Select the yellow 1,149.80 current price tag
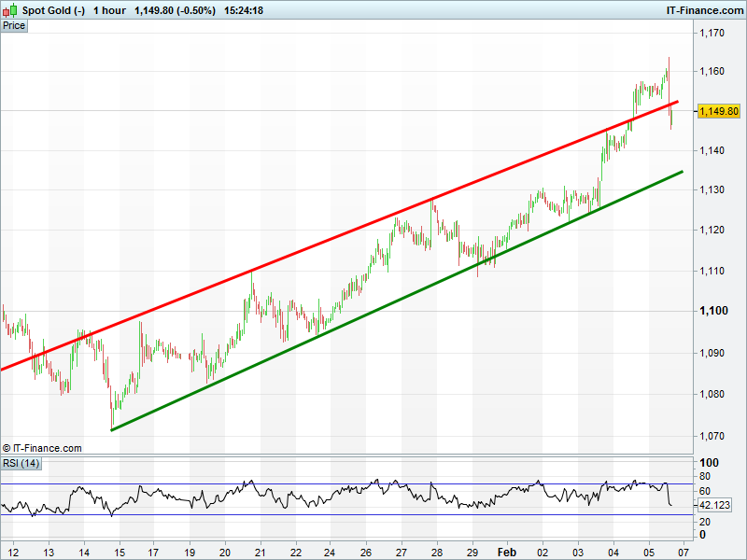The height and width of the screenshot is (560, 747). (x=718, y=111)
